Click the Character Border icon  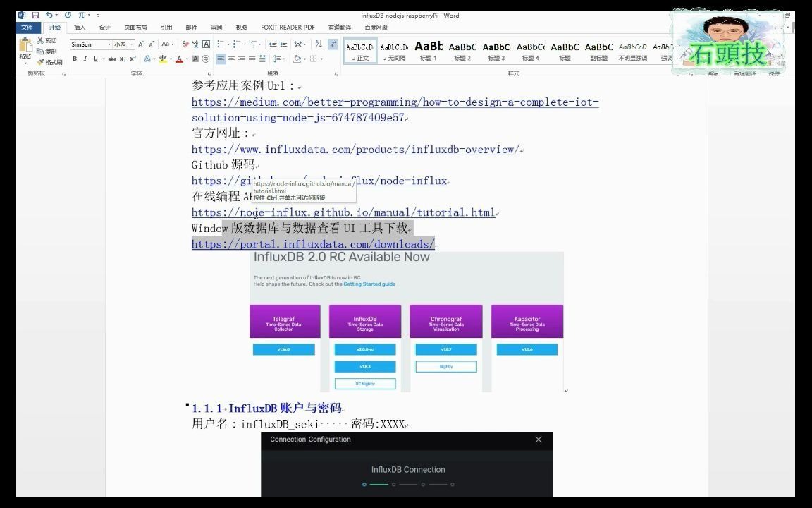coord(204,44)
